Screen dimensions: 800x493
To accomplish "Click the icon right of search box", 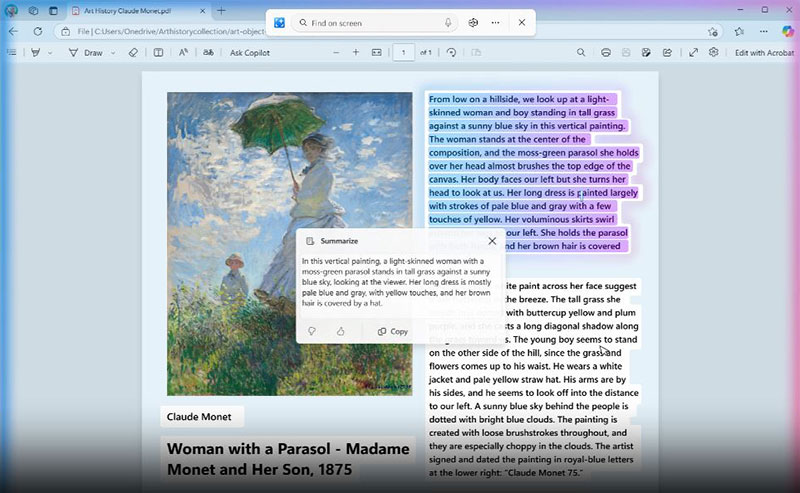I will pos(473,23).
